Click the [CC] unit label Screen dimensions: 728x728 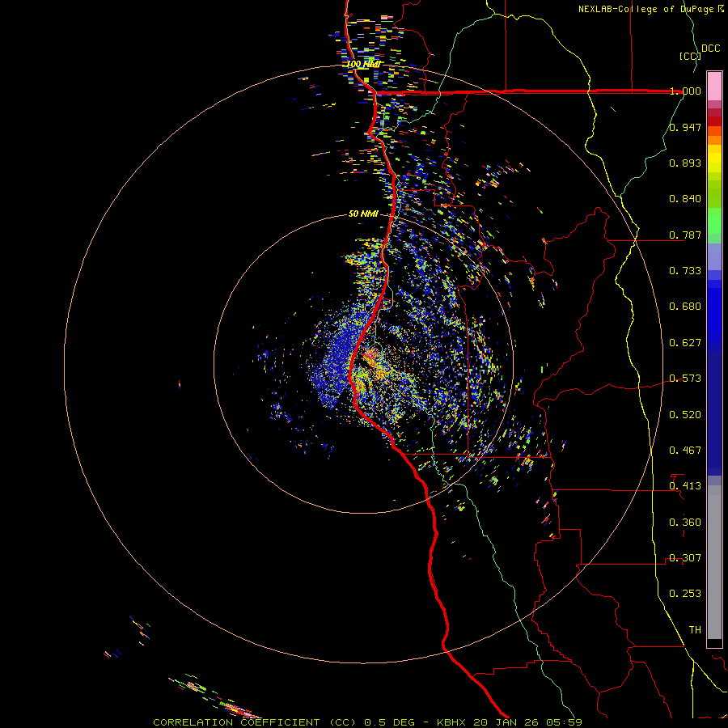[x=690, y=56]
